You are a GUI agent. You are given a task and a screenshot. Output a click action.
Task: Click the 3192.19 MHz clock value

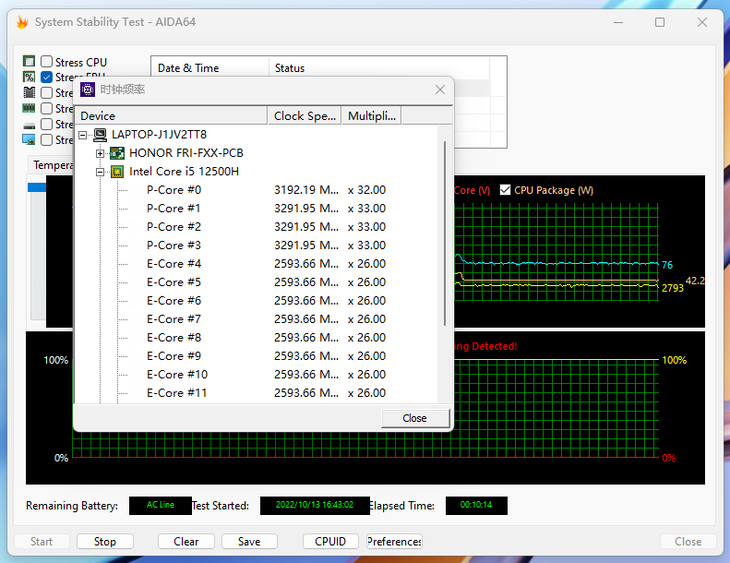306,190
